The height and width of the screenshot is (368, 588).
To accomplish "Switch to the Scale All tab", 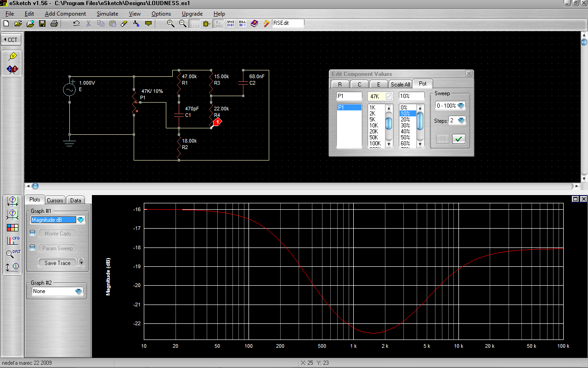I will [400, 84].
